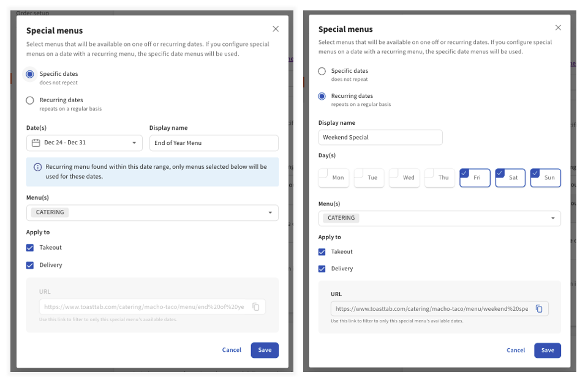Toggle the Wed day option

point(405,177)
